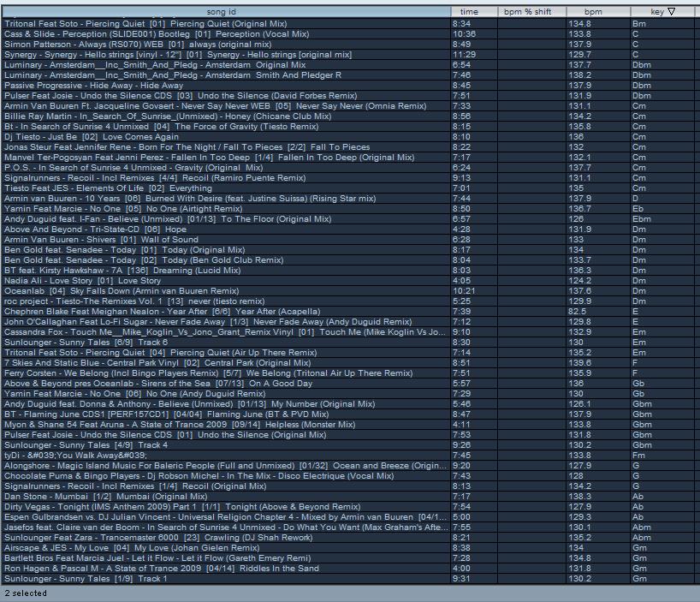The height and width of the screenshot is (602, 700).
Task: Select Ferry Corsten 'We Belong' track
Action: (x=348, y=373)
